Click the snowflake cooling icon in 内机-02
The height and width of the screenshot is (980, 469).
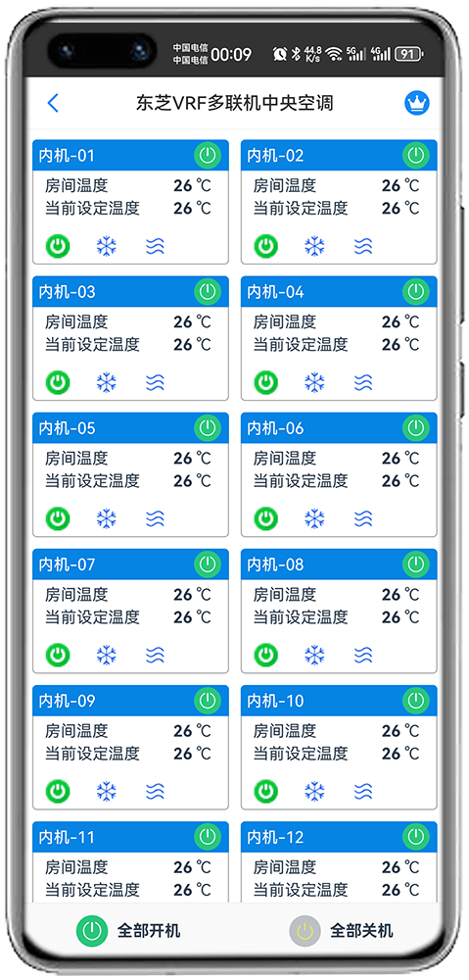314,246
